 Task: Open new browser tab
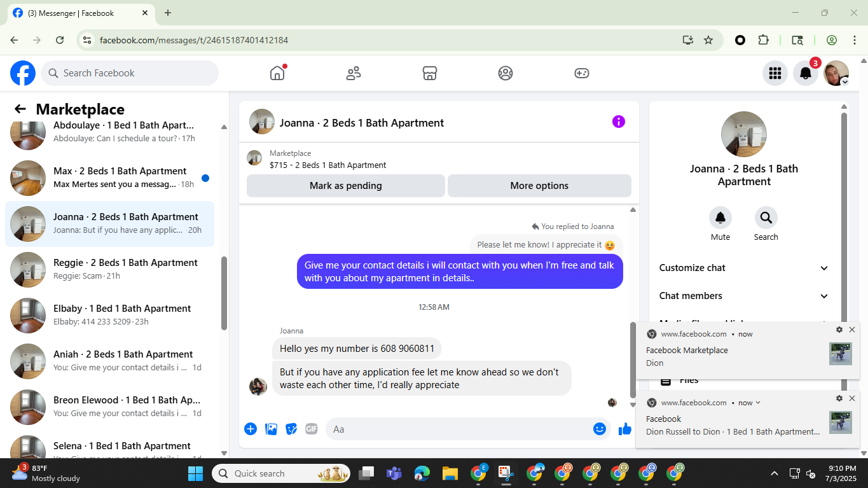pos(168,13)
